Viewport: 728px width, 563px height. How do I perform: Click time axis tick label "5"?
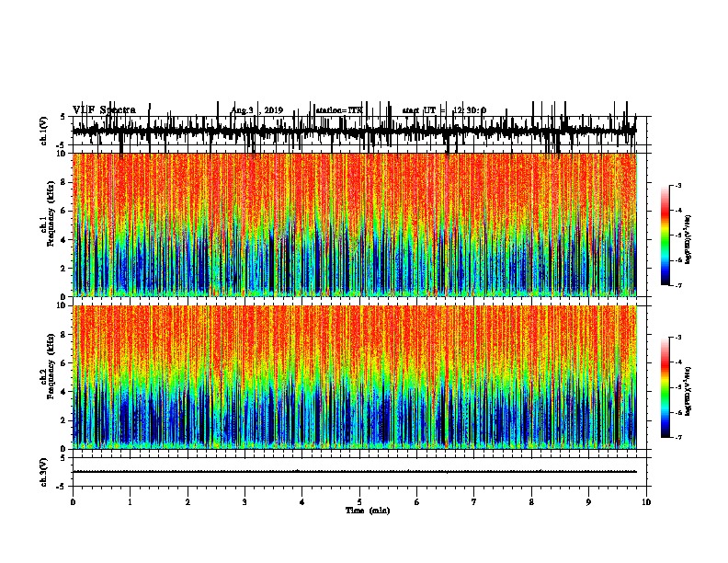[x=359, y=502]
